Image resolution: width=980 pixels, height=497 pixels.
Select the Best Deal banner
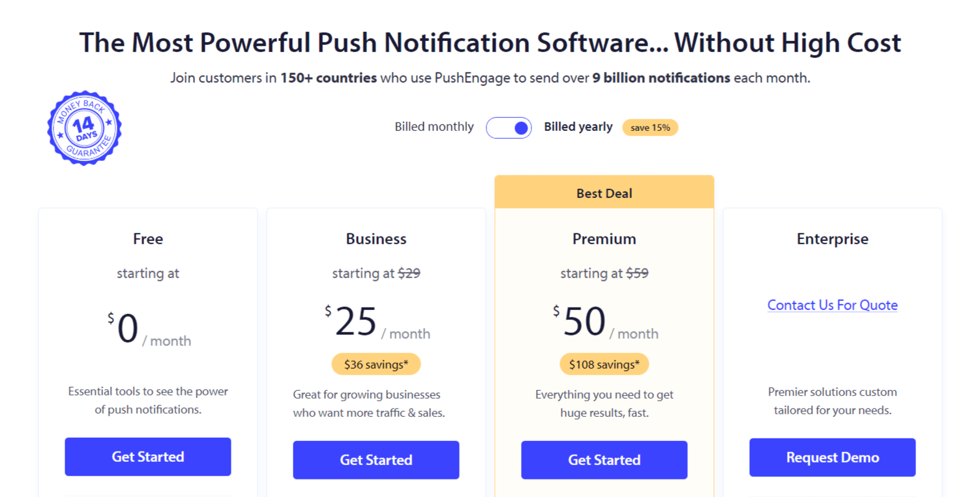pyautogui.click(x=604, y=193)
